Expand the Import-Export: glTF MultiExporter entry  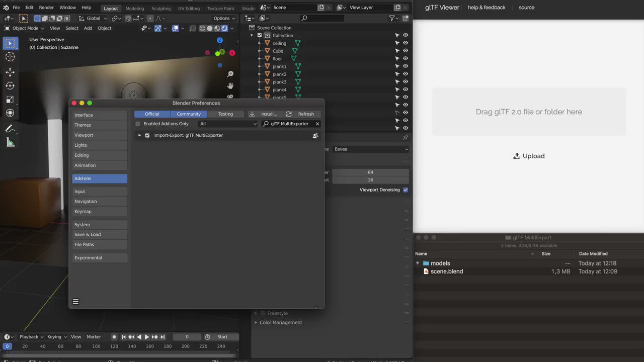point(139,135)
